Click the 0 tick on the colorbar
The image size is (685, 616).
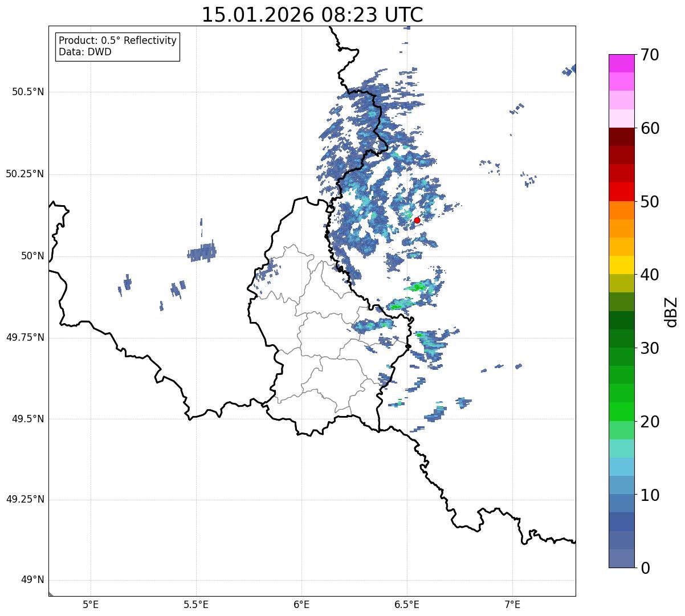pyautogui.click(x=645, y=568)
